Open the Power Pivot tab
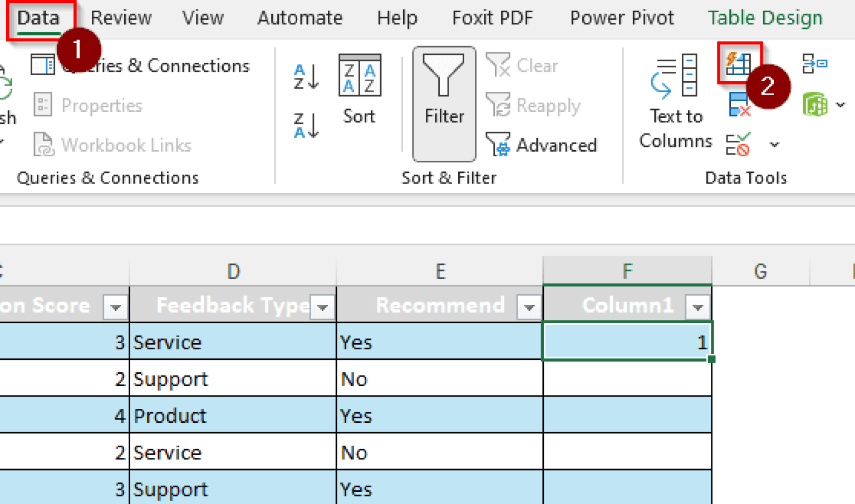Viewport: 855px width, 504px height. 622,17
